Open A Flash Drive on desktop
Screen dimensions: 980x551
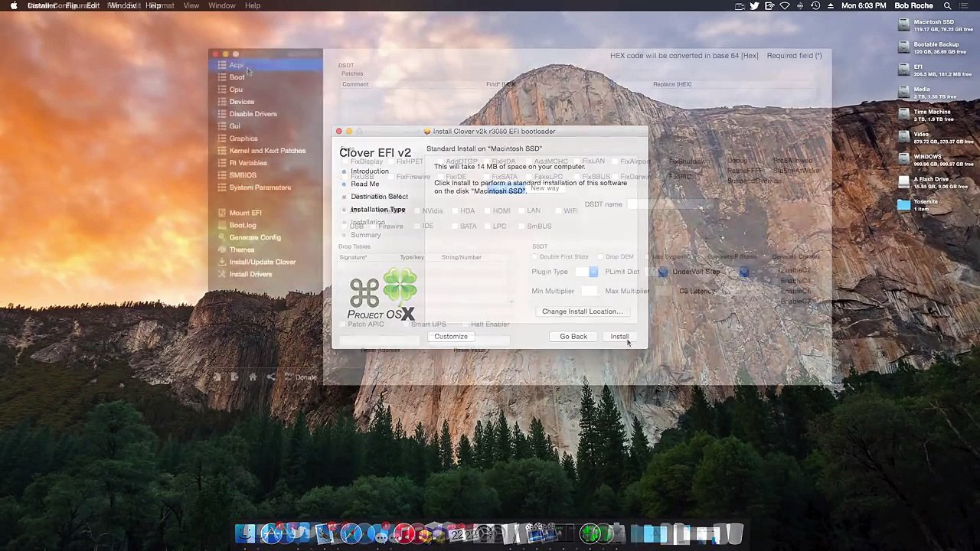click(x=904, y=182)
